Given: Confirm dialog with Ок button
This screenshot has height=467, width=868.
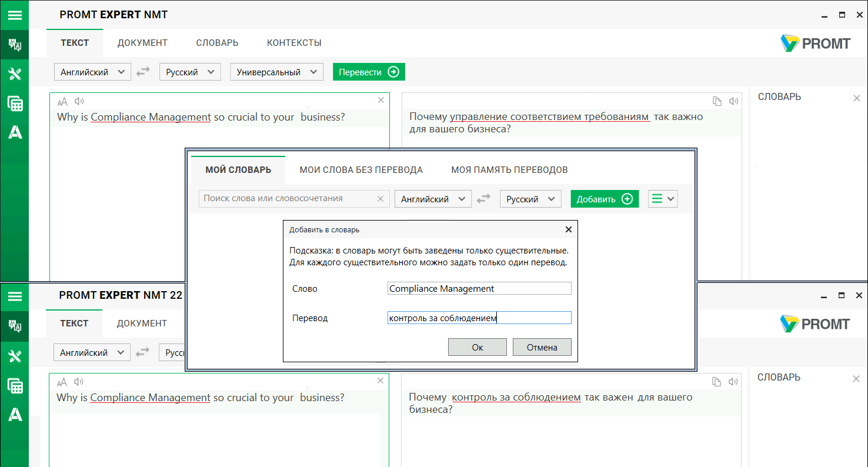Looking at the screenshot, I should click(x=478, y=347).
